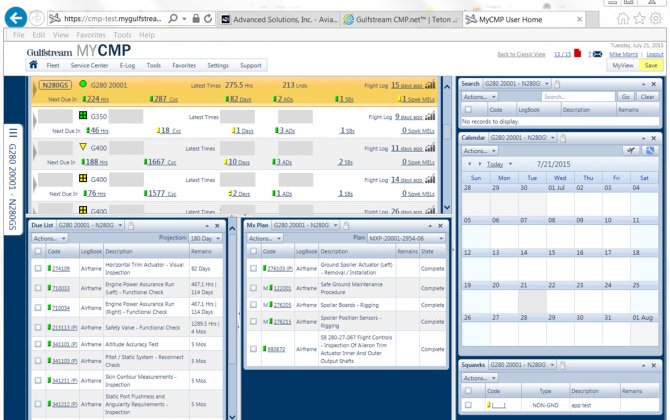Open the red document alerts icon

(577, 53)
